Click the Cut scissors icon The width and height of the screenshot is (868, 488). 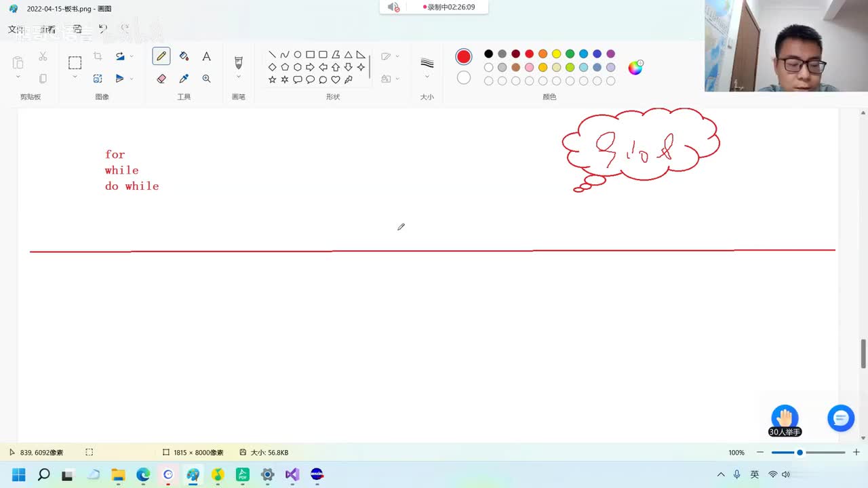click(x=43, y=56)
